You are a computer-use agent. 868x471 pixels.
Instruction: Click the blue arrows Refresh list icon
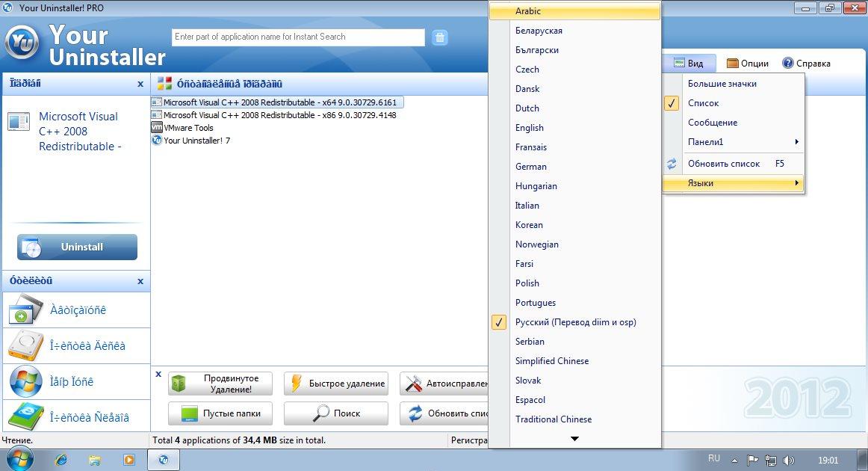tap(415, 413)
